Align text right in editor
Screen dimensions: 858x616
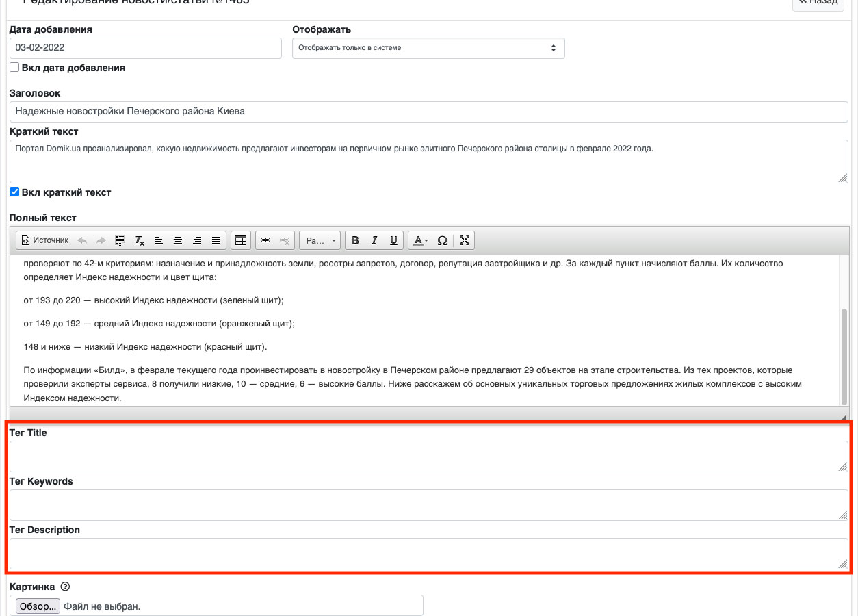196,240
